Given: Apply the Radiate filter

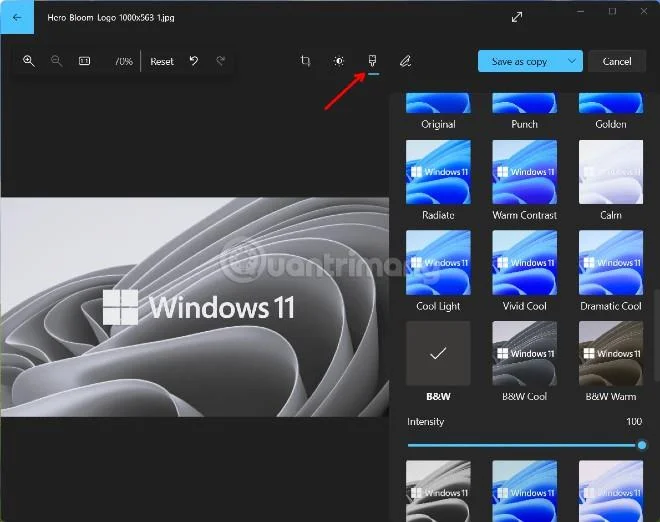Looking at the screenshot, I should pyautogui.click(x=438, y=172).
